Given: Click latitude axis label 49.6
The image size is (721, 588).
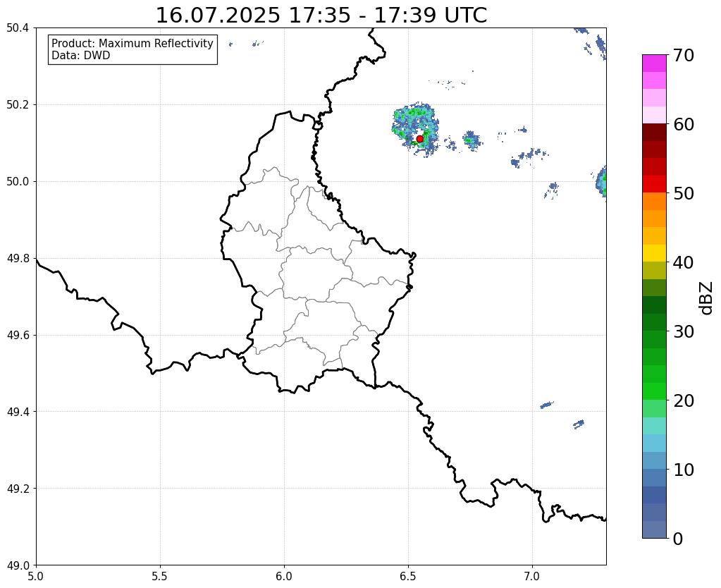Looking at the screenshot, I should pos(18,336).
